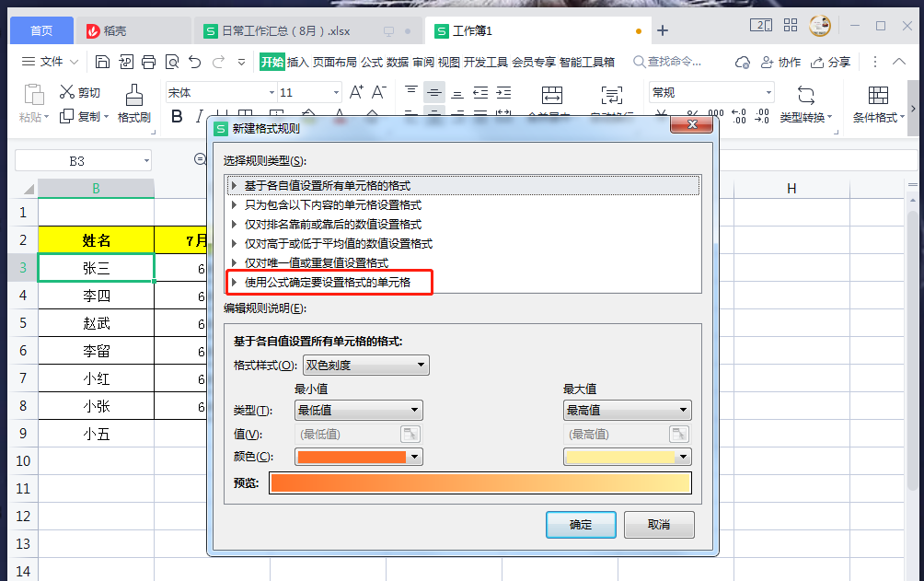
Task: Click decrease decimal places icon
Action: coord(762,116)
